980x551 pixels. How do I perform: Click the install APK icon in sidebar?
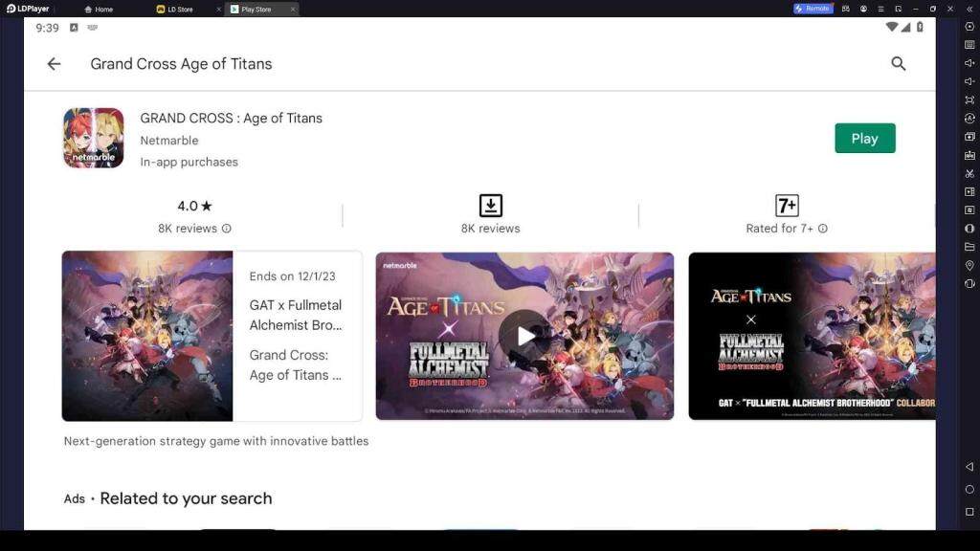coord(969,155)
